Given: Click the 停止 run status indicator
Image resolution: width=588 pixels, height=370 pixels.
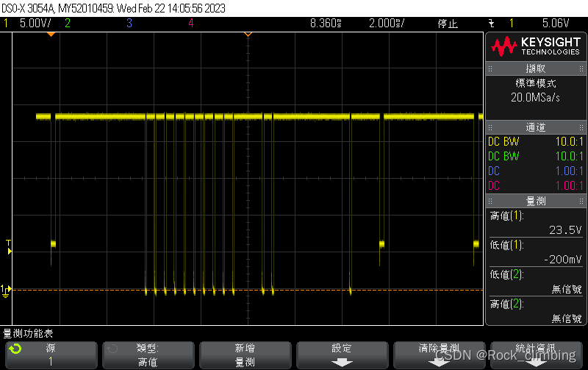Looking at the screenshot, I should point(448,24).
